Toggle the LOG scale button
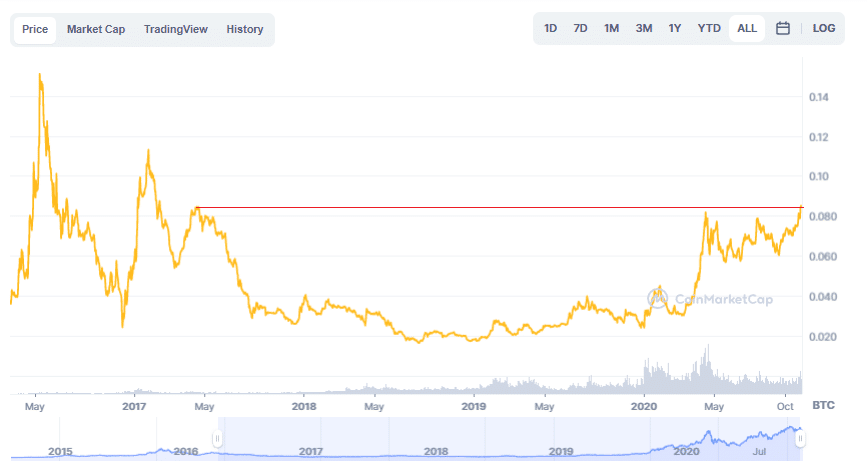 (824, 29)
